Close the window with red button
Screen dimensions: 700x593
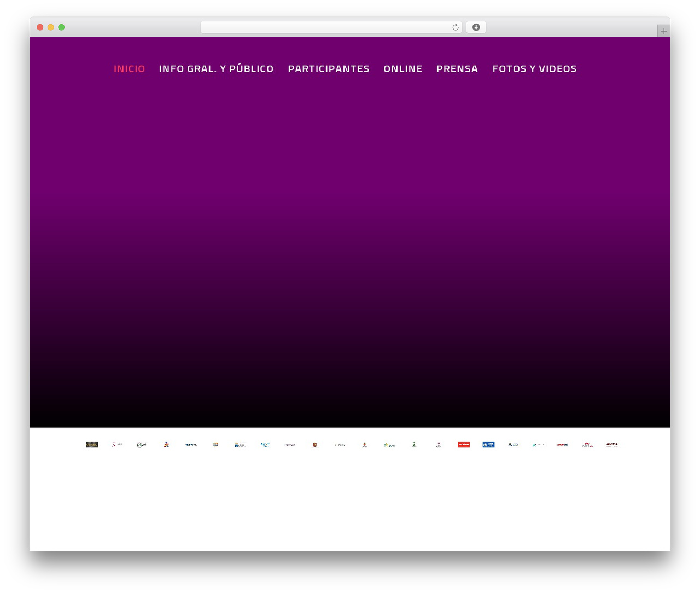pyautogui.click(x=40, y=27)
